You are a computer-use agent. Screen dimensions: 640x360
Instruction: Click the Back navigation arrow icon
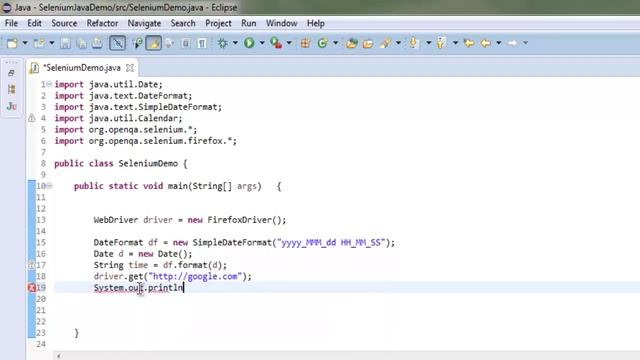486,43
